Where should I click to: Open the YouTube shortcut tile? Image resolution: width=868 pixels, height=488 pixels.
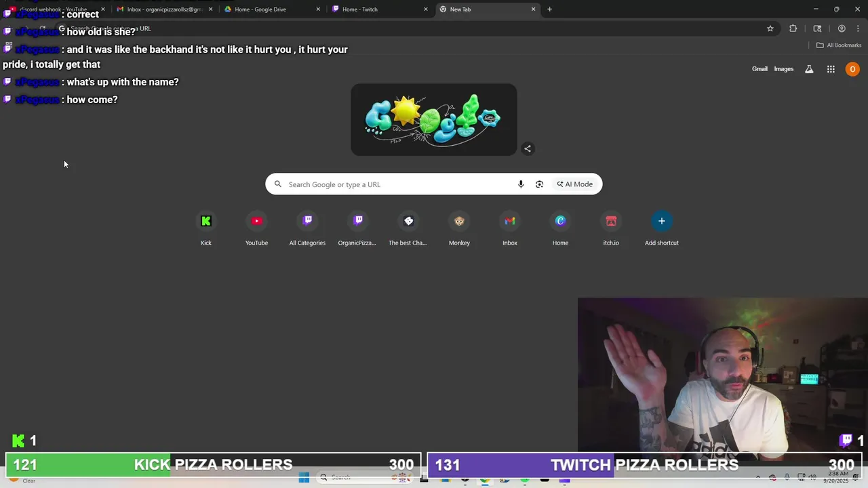tap(256, 229)
